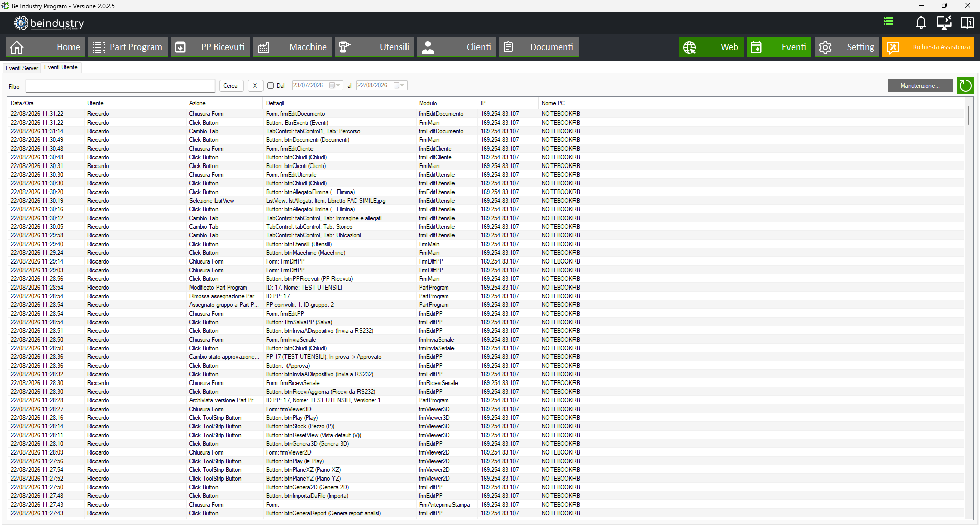
Task: Click the Setting gear icon
Action: pos(825,47)
